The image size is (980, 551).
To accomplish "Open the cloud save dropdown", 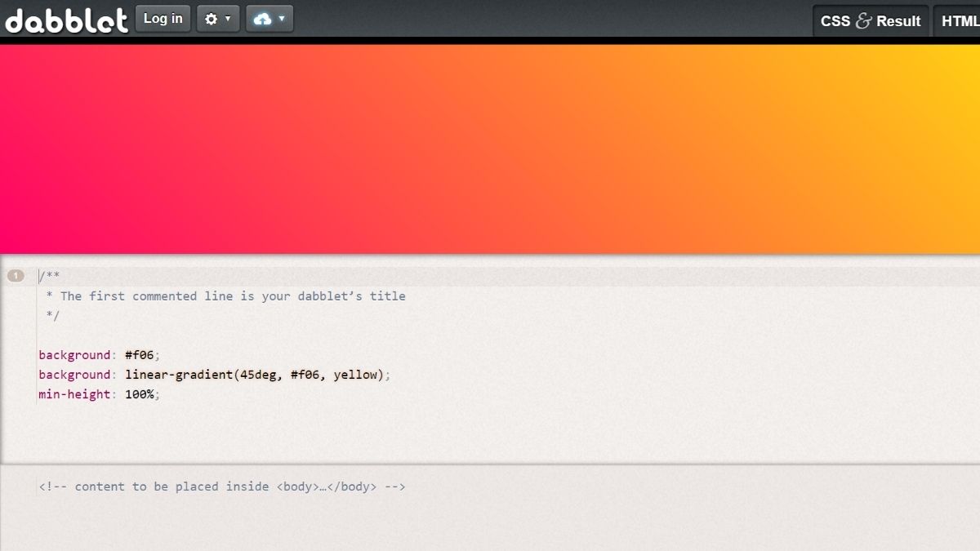I will coord(269,19).
